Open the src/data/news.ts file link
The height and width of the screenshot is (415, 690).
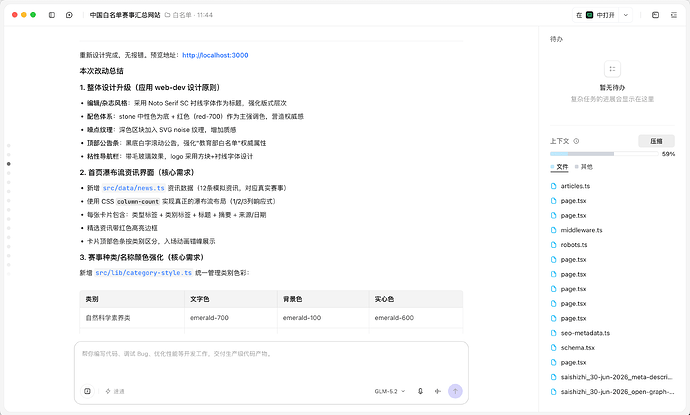coord(134,188)
